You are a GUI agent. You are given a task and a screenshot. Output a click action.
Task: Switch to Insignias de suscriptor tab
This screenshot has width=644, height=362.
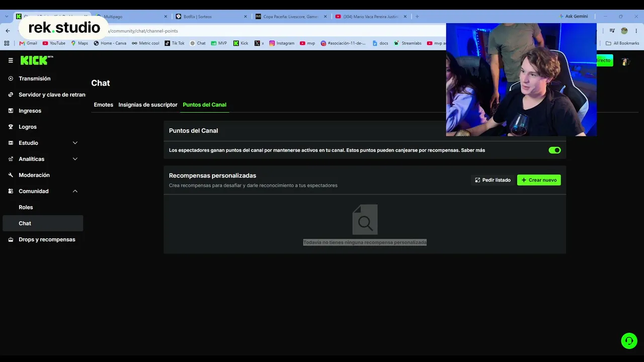click(x=148, y=105)
